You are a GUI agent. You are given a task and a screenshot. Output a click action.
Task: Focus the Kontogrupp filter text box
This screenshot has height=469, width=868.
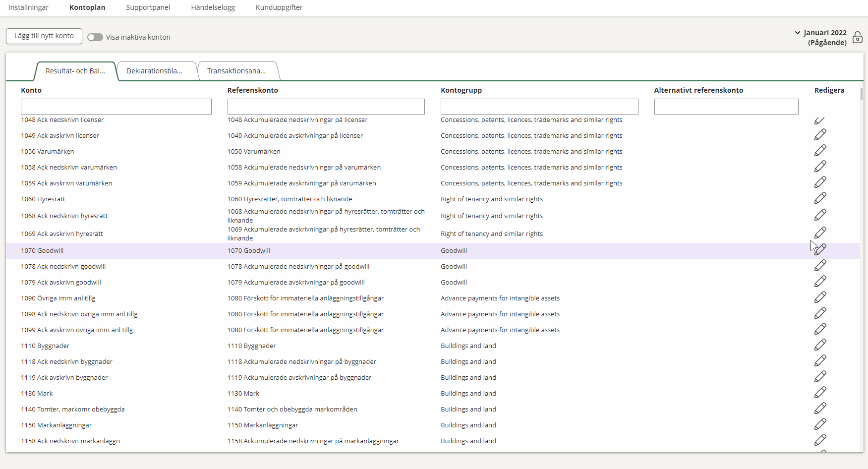539,107
